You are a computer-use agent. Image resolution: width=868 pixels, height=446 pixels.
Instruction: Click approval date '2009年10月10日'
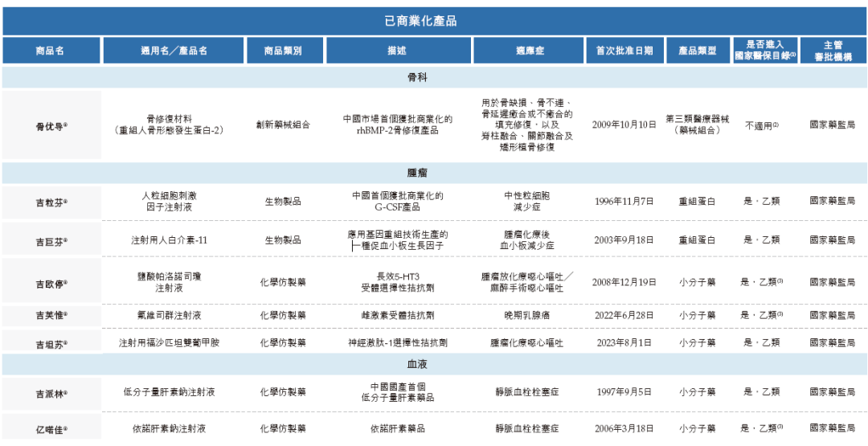(x=624, y=125)
